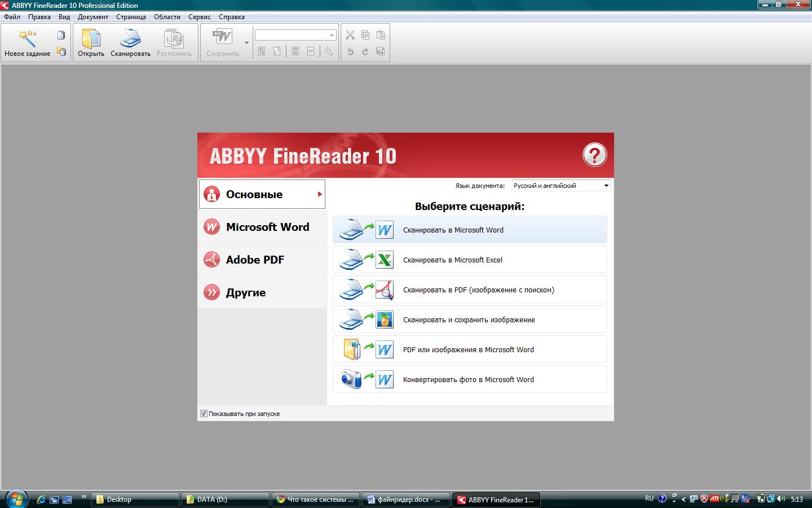This screenshot has width=812, height=508.
Task: Open the Файл menu
Action: (12, 17)
